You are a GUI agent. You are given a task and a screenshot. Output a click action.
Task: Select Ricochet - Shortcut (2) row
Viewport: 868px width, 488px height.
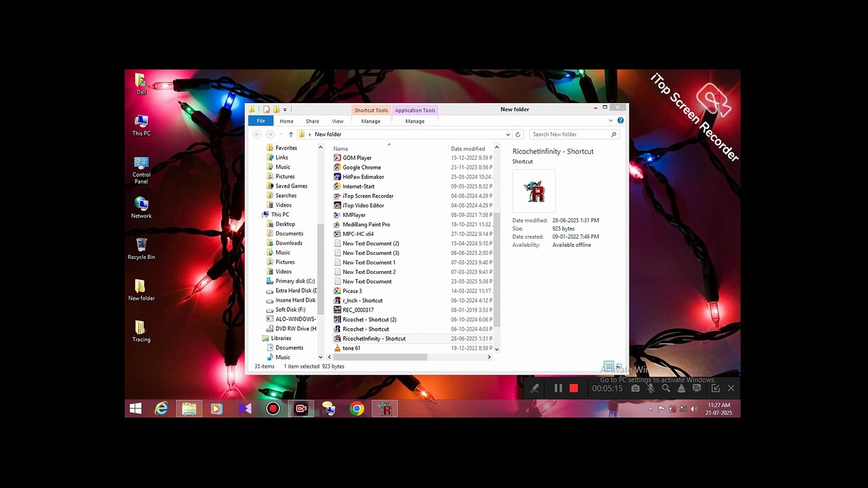[413, 319]
